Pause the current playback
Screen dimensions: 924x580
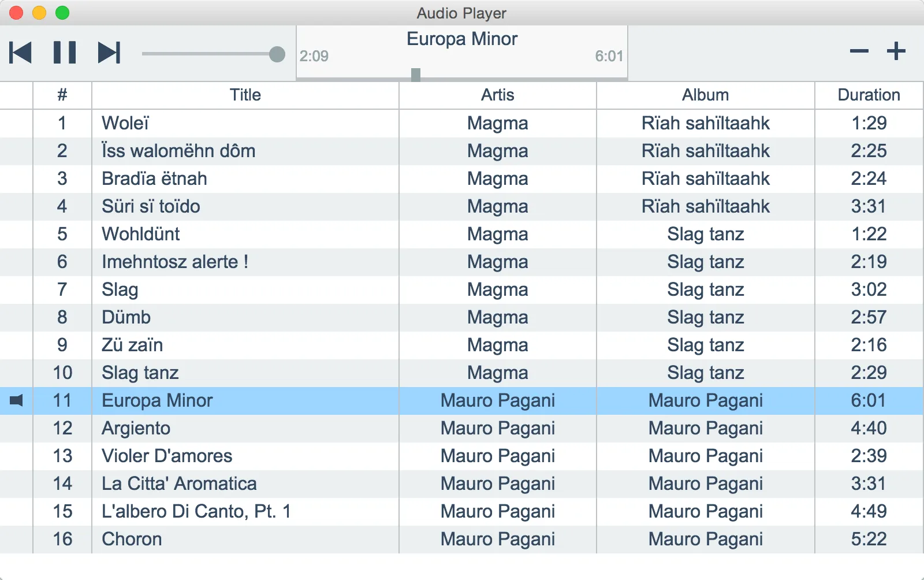click(x=65, y=53)
